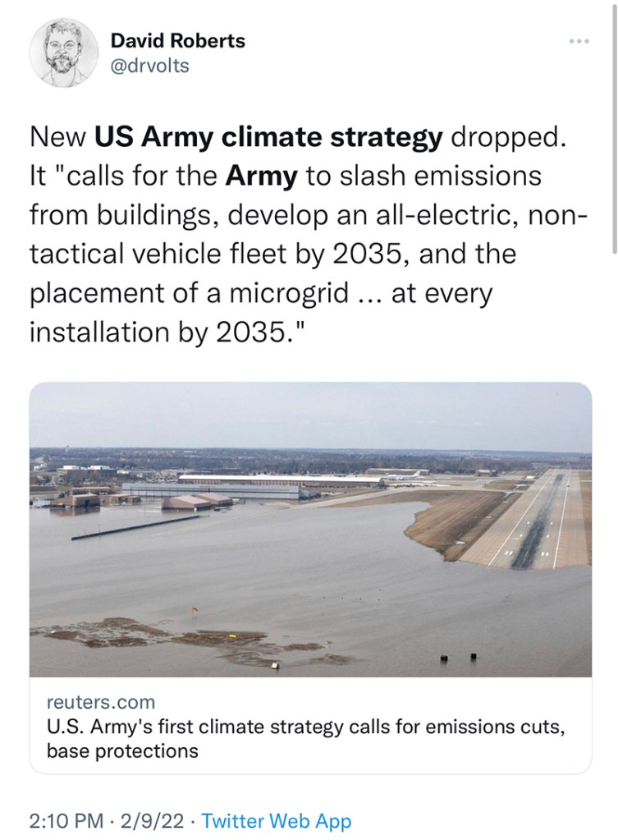The width and height of the screenshot is (618, 840).
Task: Click the tweet's opening words "New"
Action: coord(58,138)
